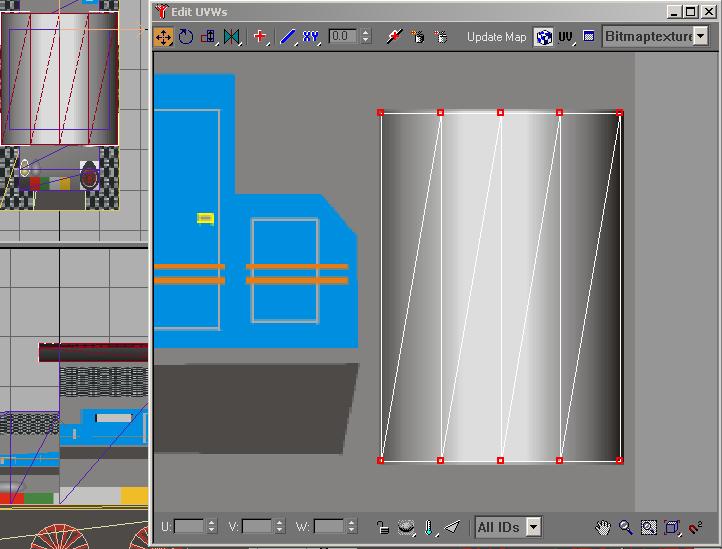Viewport: 722px width, 549px height.
Task: Select the top-left corner UV vertex handle
Action: [x=380, y=112]
